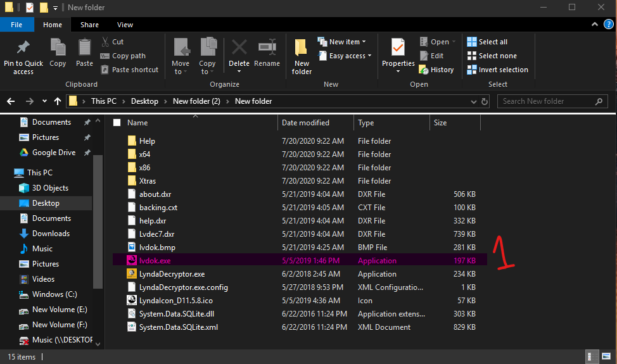
Task: Open the Easy access dropdown
Action: [x=345, y=56]
